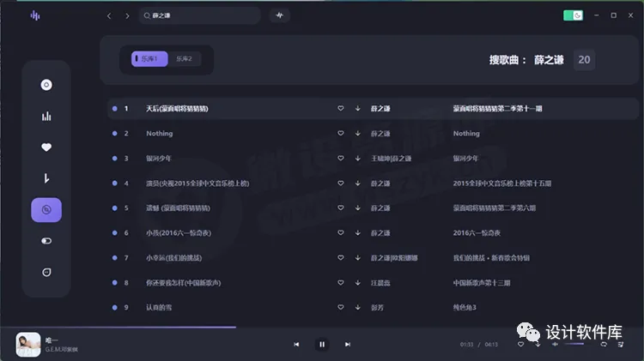Click the heart icon in row 9
The width and height of the screenshot is (644, 361).
[x=341, y=307]
